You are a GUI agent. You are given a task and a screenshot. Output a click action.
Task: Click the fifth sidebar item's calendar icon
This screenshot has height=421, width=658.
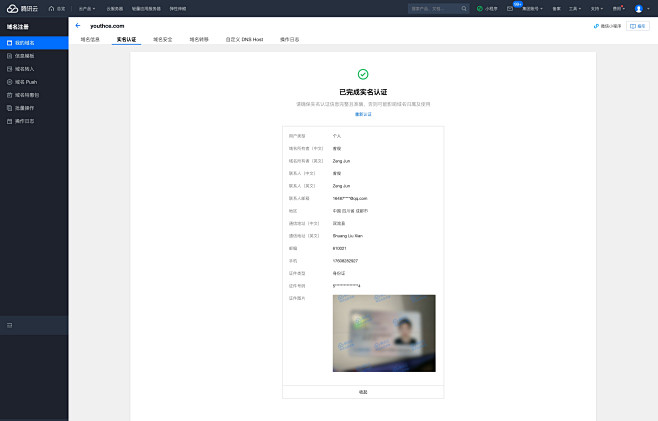coord(10,95)
